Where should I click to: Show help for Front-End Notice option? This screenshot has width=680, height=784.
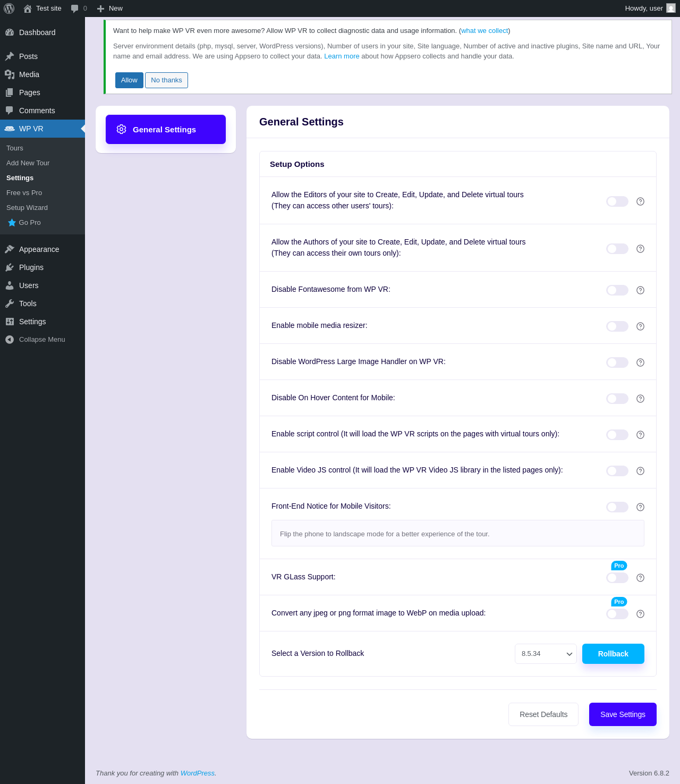(640, 507)
